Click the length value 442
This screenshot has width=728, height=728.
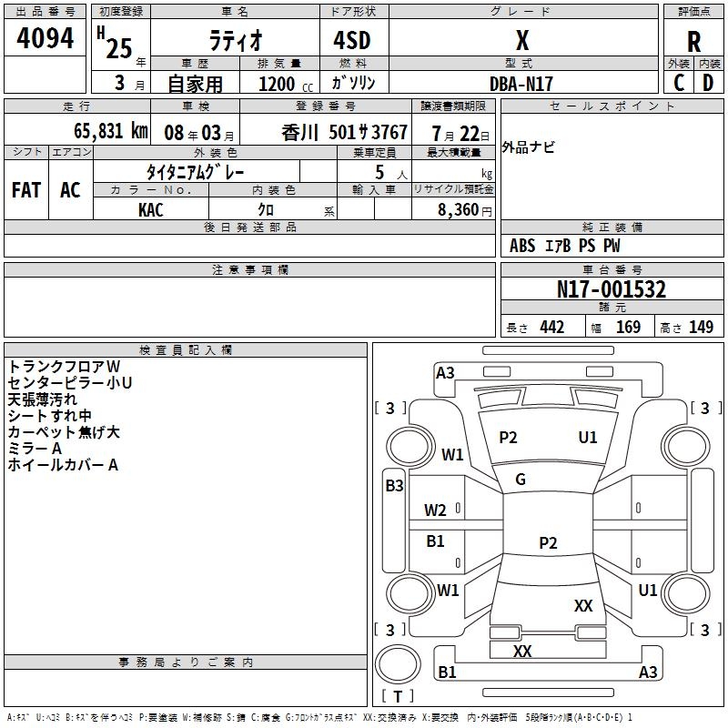551,327
